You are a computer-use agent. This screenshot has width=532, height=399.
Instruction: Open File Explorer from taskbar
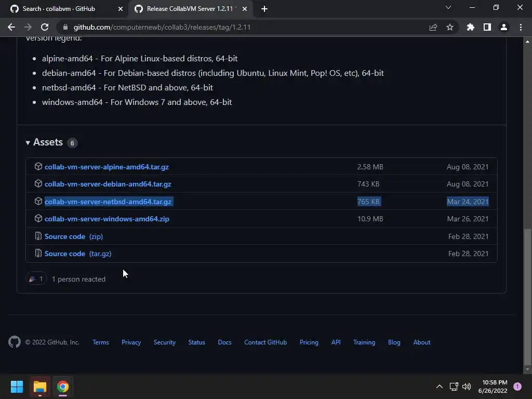click(39, 387)
